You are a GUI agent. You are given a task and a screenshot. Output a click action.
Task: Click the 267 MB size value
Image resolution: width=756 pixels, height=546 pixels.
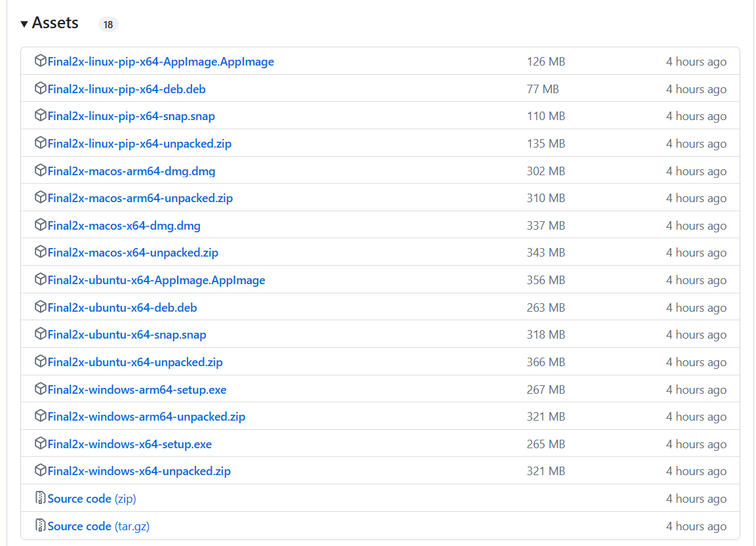point(546,390)
